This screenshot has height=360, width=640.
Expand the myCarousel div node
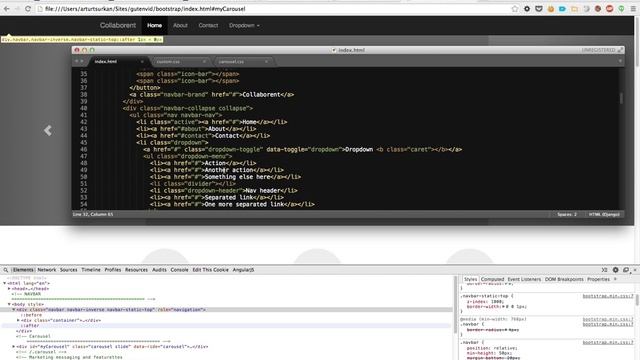coord(13,347)
